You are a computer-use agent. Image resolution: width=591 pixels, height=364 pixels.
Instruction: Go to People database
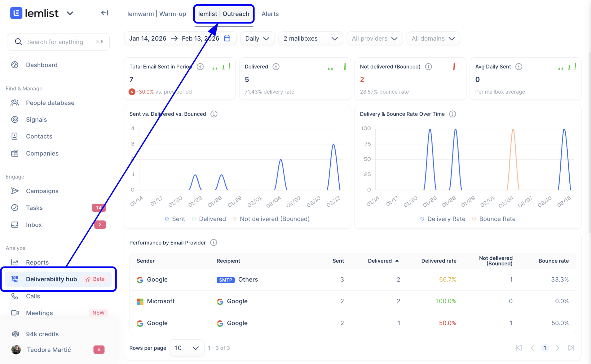(x=50, y=103)
